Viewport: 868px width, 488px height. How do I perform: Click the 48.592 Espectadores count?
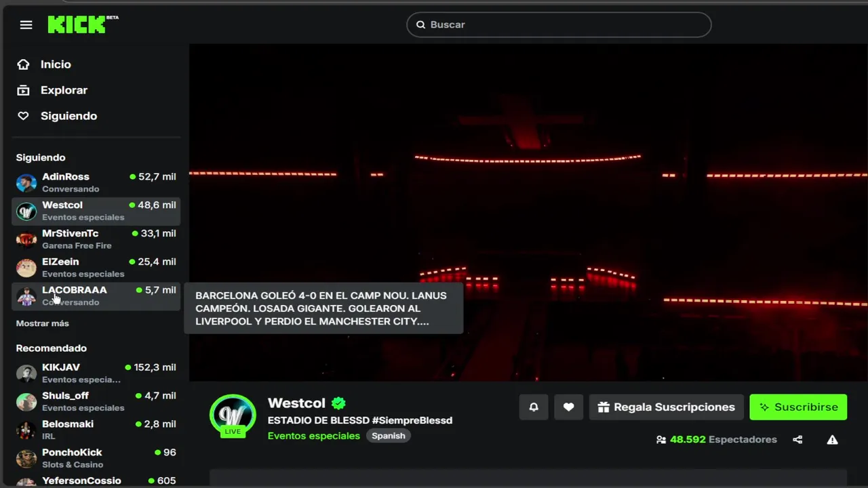pos(724,440)
